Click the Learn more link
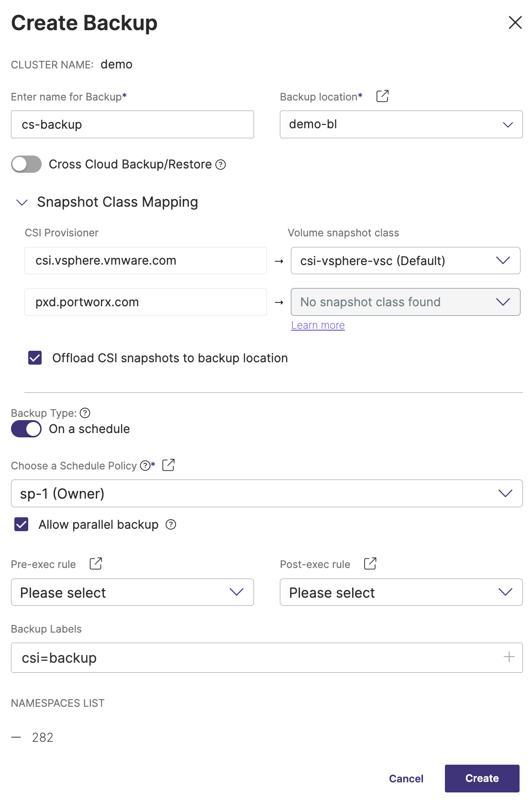This screenshot has width=532, height=802. (318, 325)
